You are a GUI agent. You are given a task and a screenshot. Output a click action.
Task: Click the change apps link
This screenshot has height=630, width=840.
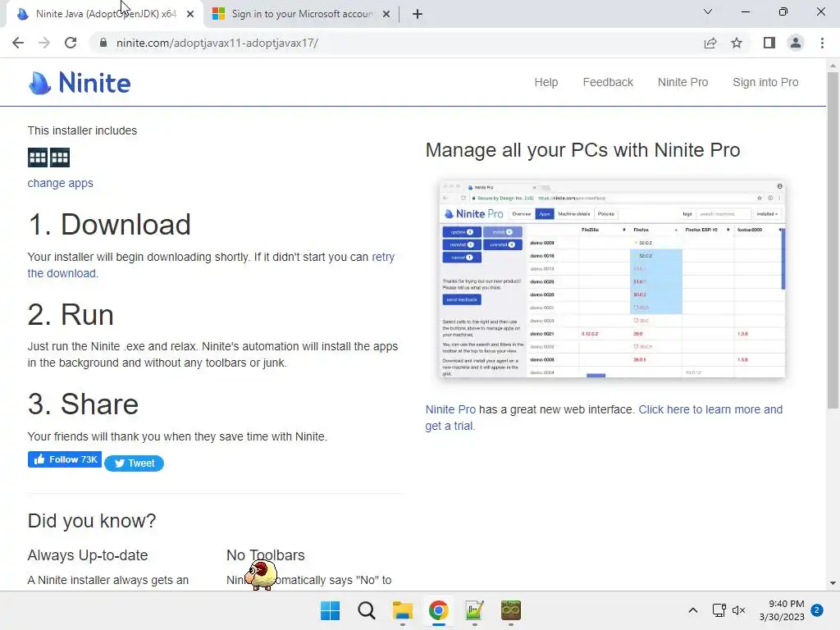tap(60, 183)
